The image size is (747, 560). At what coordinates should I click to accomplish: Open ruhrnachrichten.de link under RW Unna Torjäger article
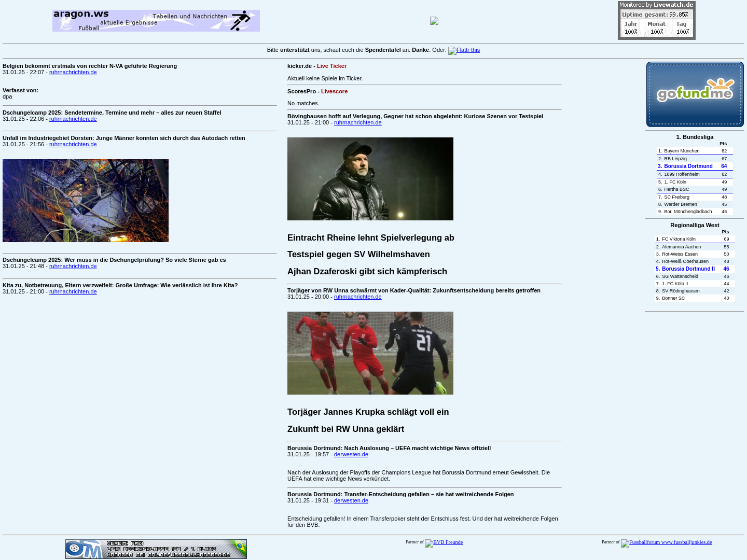click(x=357, y=297)
